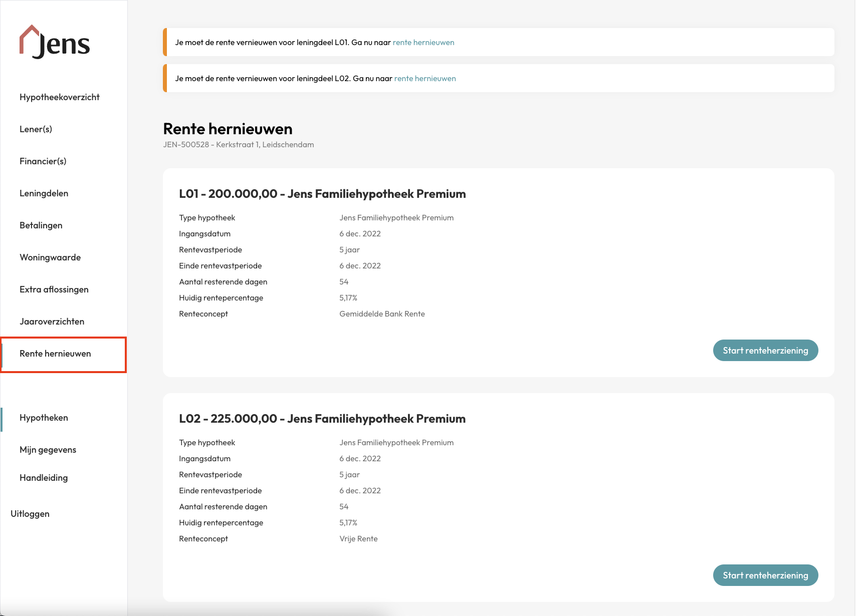Go to Lener(s) page
Screen dimensions: 856x616
[x=36, y=129]
